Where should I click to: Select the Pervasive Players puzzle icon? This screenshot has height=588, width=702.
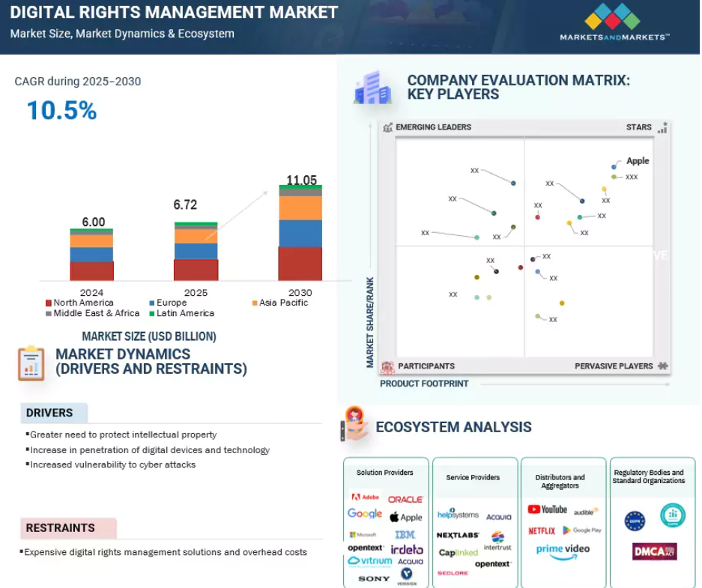663,366
